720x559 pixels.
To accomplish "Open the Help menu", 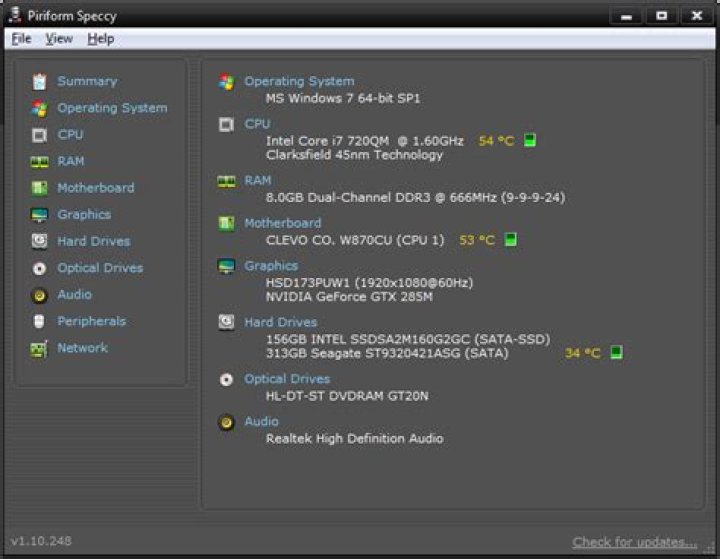I will (x=101, y=39).
